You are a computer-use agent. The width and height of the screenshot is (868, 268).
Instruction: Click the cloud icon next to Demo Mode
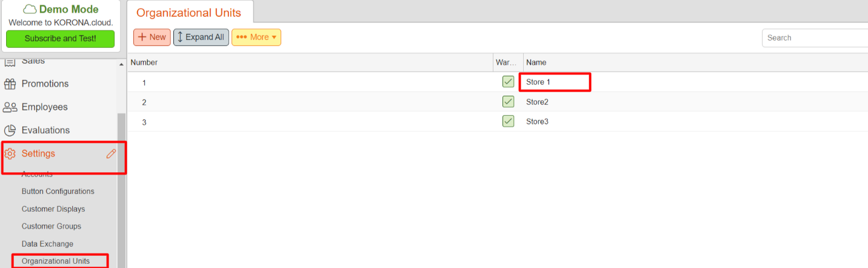pos(30,10)
